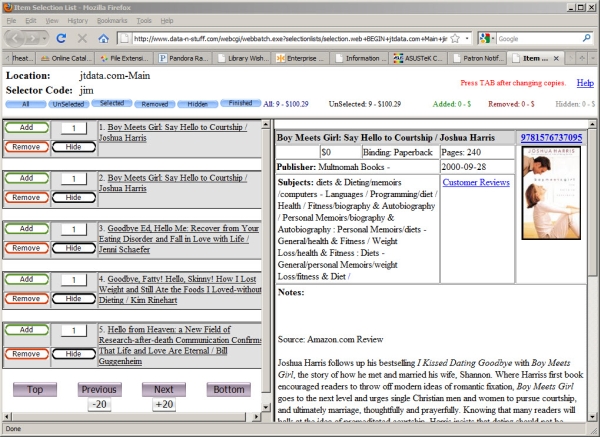Bookmark this page with the star icon
The width and height of the screenshot is (600, 437).
point(455,38)
